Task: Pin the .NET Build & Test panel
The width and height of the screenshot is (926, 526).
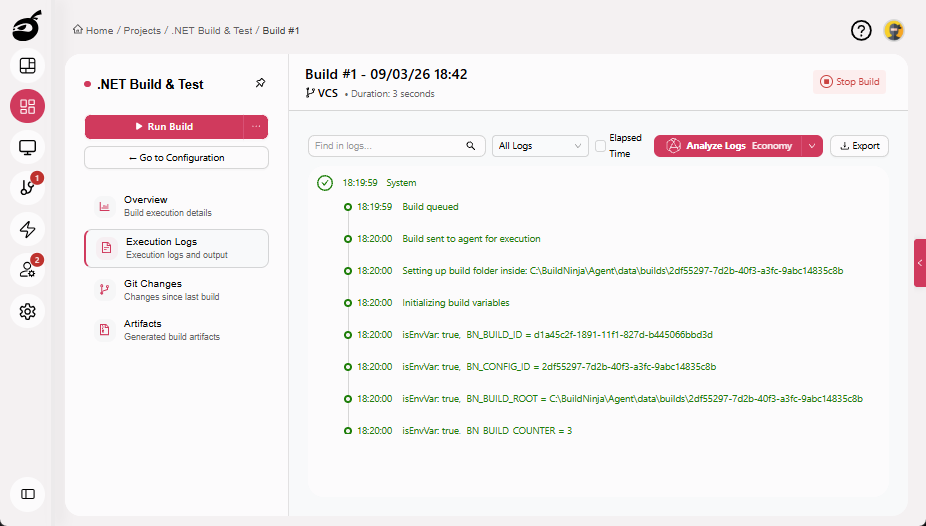Action: [260, 83]
